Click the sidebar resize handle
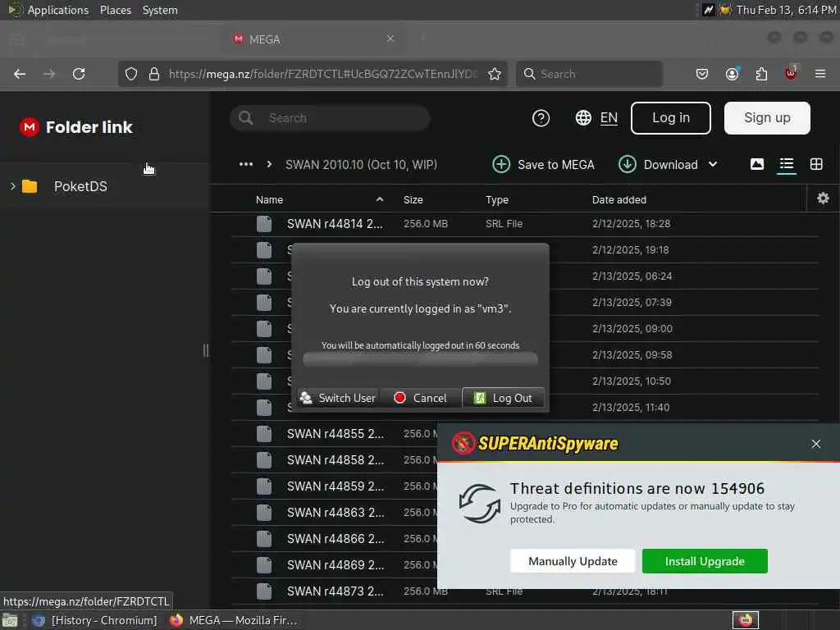Viewport: 840px width, 630px height. (206, 350)
